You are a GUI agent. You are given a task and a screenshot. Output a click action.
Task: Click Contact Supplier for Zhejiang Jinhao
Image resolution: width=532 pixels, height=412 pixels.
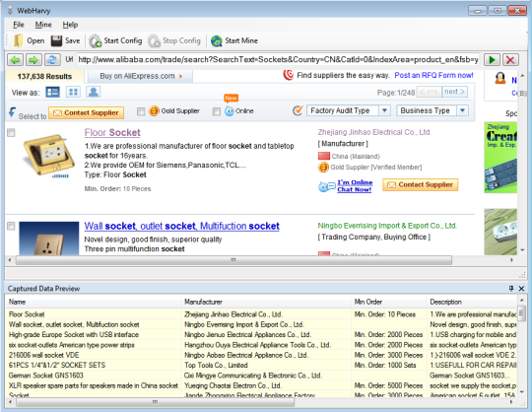[x=420, y=185]
